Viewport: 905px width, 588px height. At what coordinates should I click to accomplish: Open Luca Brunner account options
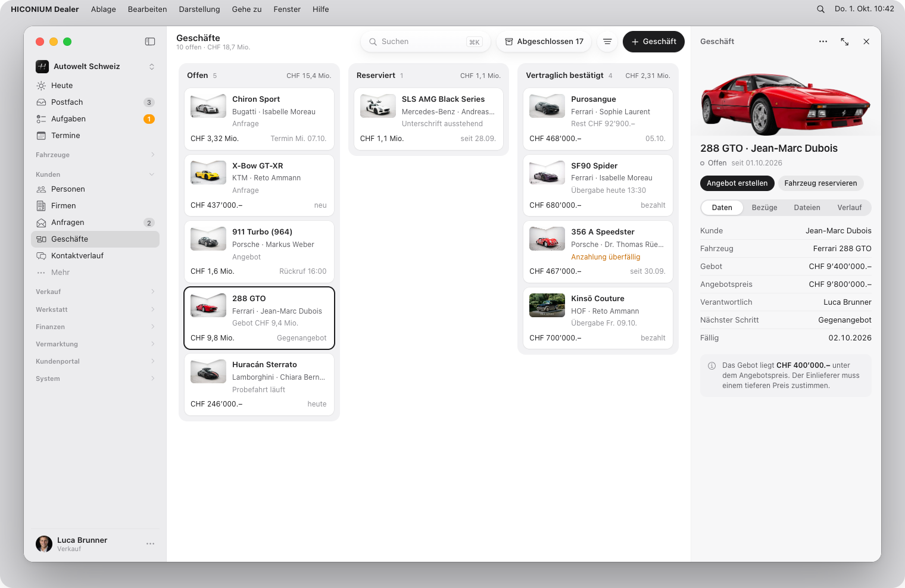pos(150,544)
